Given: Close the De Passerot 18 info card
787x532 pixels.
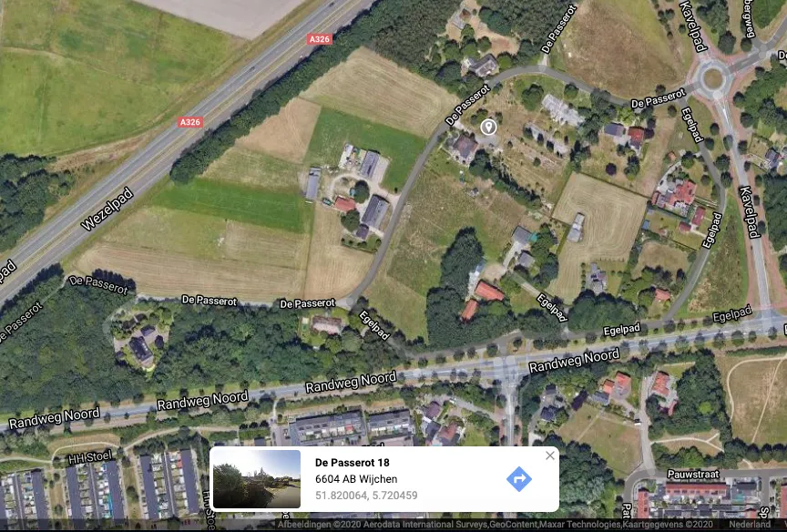Looking at the screenshot, I should click(550, 455).
